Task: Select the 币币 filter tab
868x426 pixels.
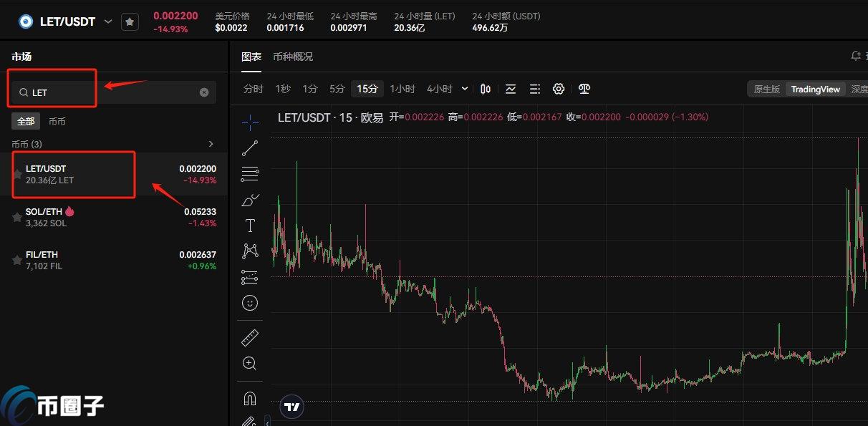Action: pos(57,122)
